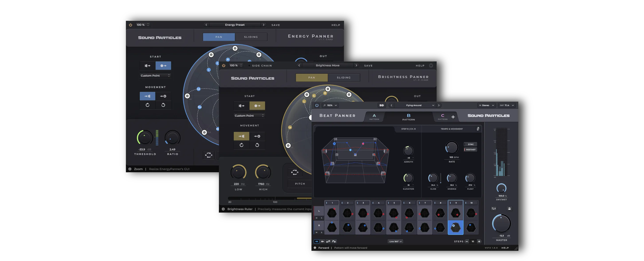Open Beat Panner 192% zoom dropdown
The image size is (644, 261).
(x=330, y=105)
